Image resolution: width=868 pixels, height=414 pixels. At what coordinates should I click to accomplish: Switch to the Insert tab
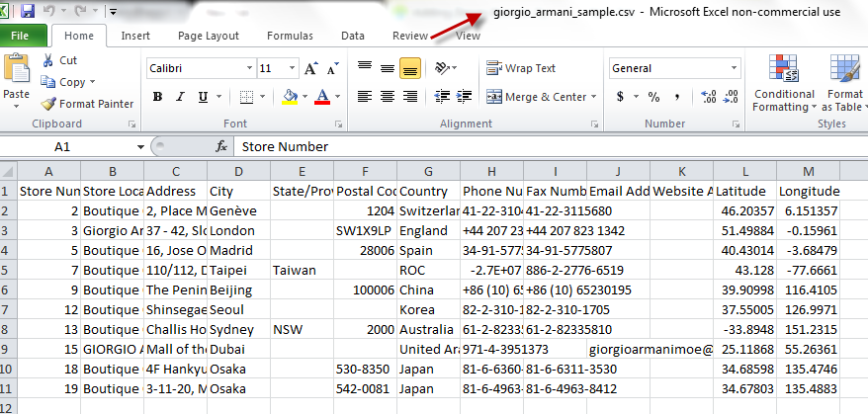click(135, 36)
